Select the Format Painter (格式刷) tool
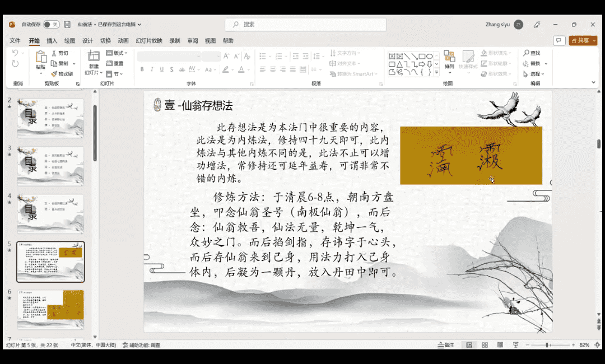Image resolution: width=605 pixels, height=364 pixels. pos(54,74)
